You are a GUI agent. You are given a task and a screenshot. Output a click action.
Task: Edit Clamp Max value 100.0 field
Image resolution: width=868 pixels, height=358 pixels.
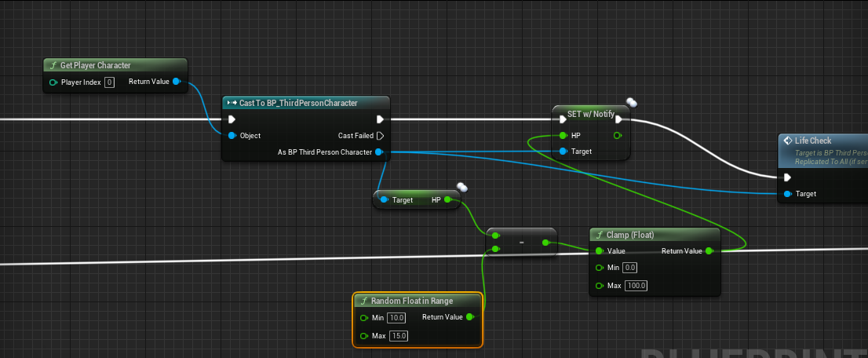[x=636, y=286]
